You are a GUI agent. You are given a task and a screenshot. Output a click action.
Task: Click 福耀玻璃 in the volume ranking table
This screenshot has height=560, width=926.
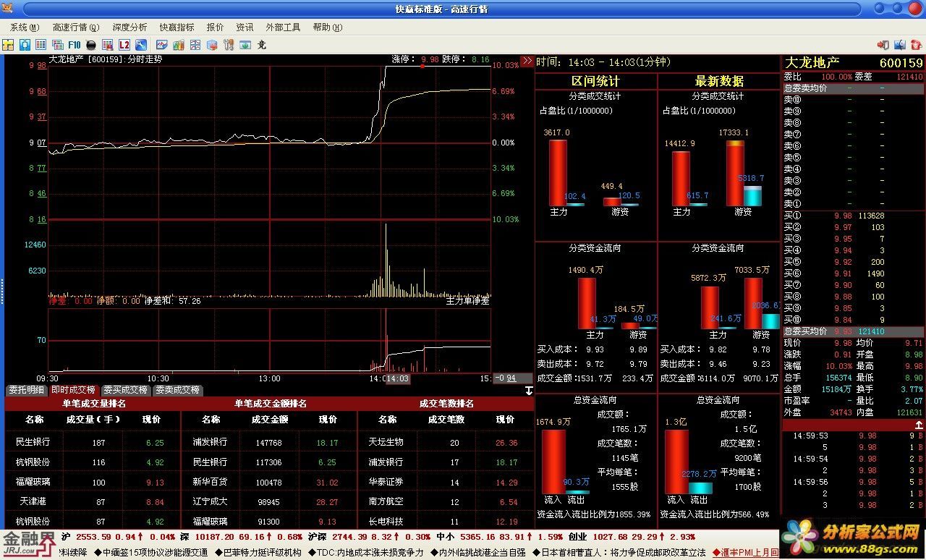pyautogui.click(x=33, y=481)
